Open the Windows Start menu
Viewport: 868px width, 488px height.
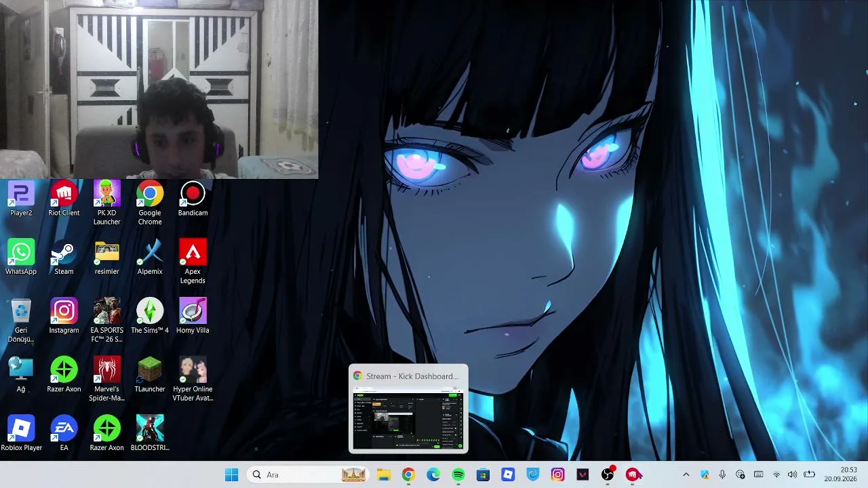tap(231, 474)
